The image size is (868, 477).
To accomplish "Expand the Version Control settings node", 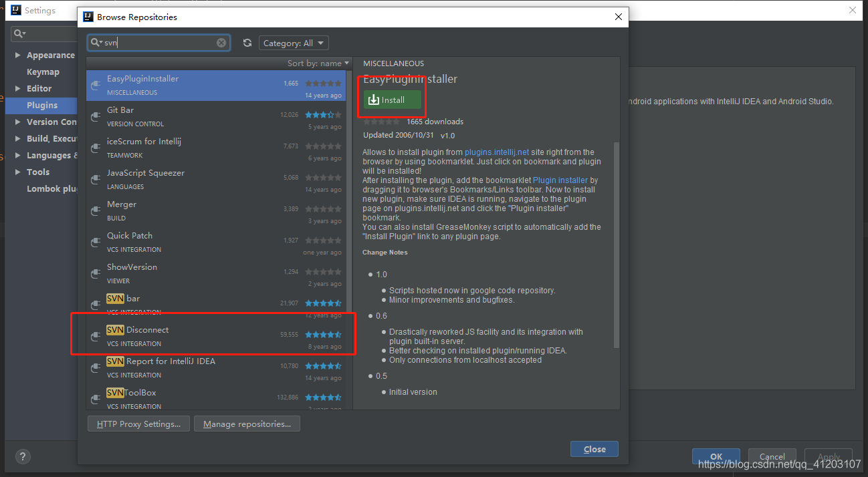I will point(17,122).
